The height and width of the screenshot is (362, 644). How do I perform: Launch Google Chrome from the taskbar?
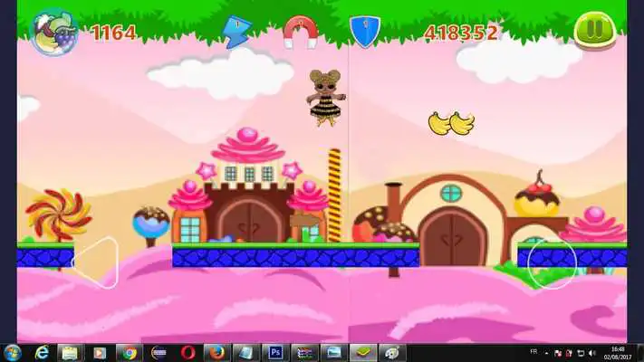coord(129,352)
